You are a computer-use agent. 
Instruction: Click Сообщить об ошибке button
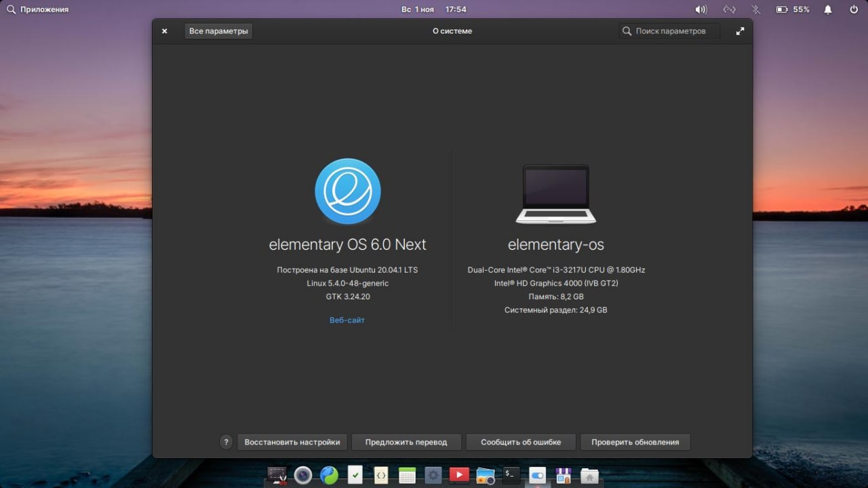521,442
